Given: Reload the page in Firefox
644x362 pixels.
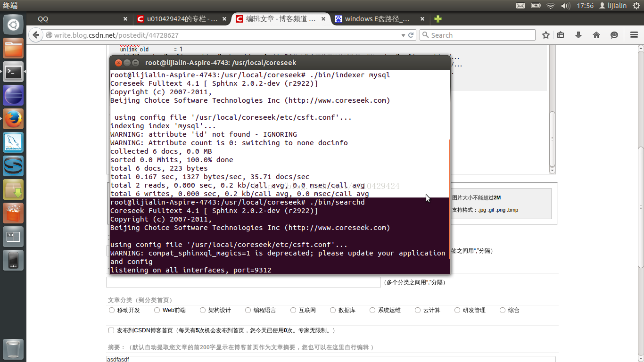Looking at the screenshot, I should pos(411,35).
